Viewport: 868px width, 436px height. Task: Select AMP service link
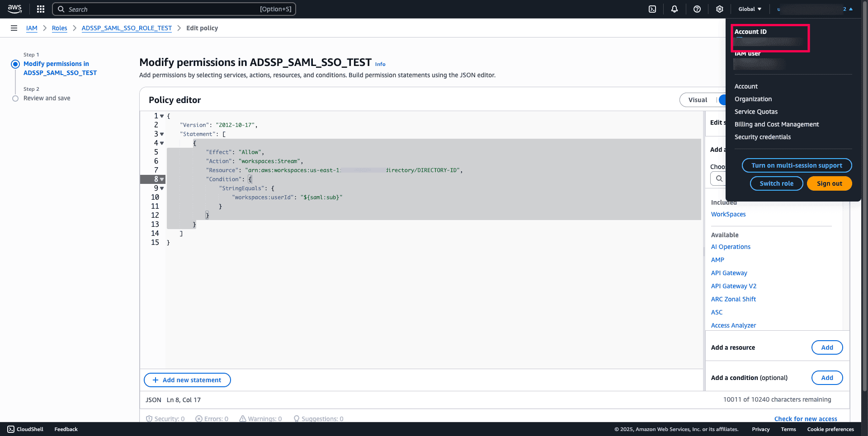717,260
